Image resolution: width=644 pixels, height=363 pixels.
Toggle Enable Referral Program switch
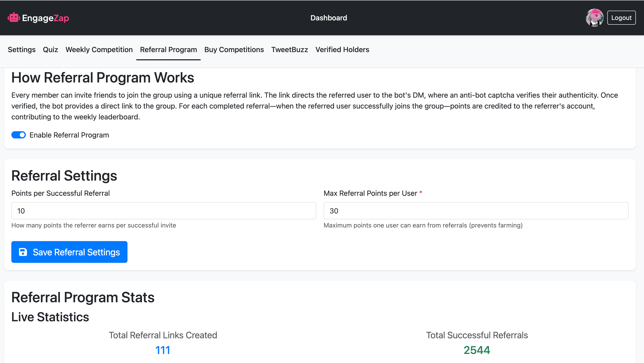pos(19,135)
